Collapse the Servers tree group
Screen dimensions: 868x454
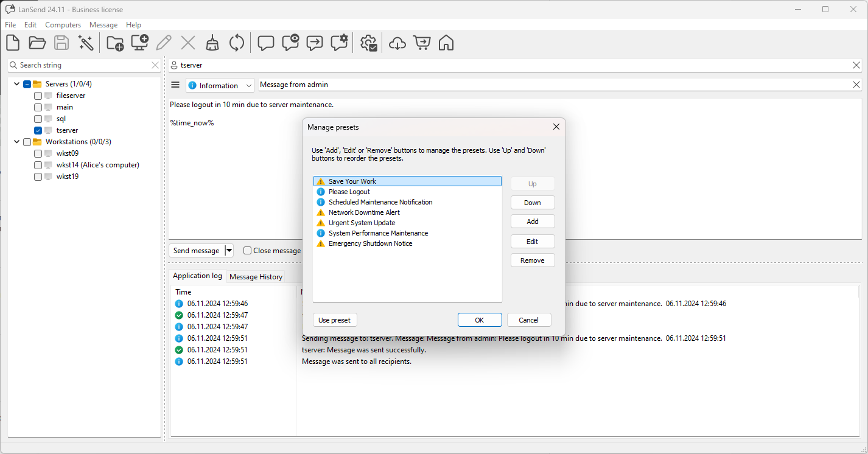click(16, 83)
